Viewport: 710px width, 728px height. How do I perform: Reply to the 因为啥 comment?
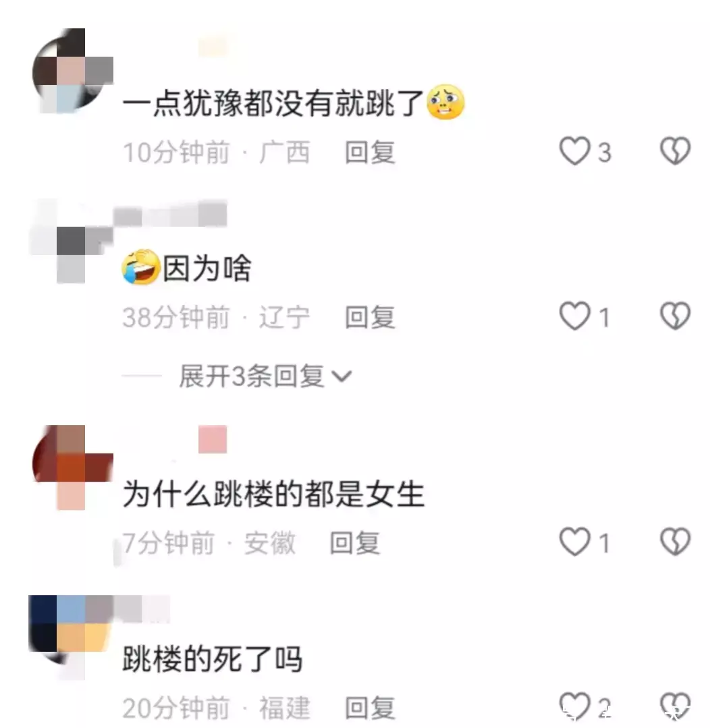[370, 318]
